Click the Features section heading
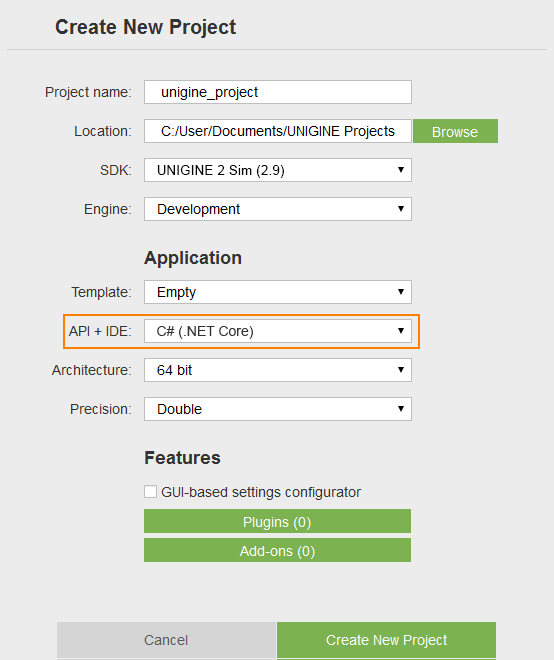 (182, 458)
